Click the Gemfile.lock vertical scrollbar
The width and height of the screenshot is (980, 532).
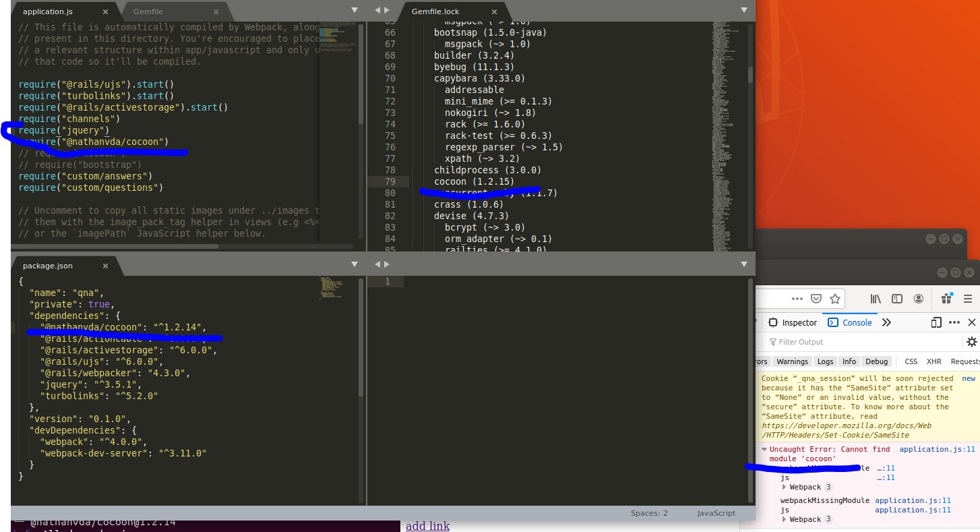[751, 74]
